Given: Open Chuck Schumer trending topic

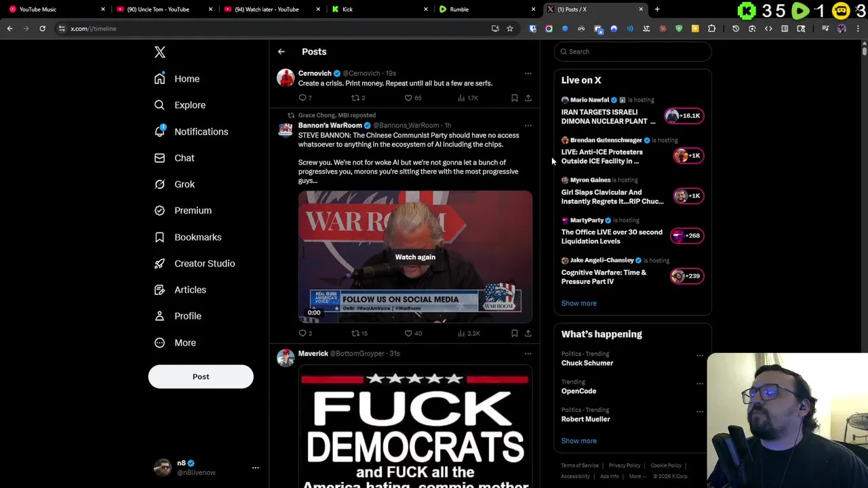Looking at the screenshot, I should (x=587, y=363).
